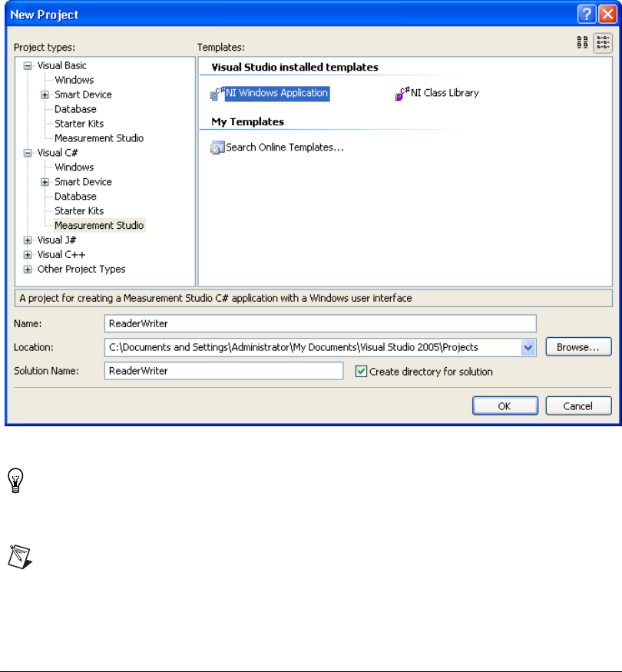Expand the Visual J# node
622x672 pixels.
28,240
